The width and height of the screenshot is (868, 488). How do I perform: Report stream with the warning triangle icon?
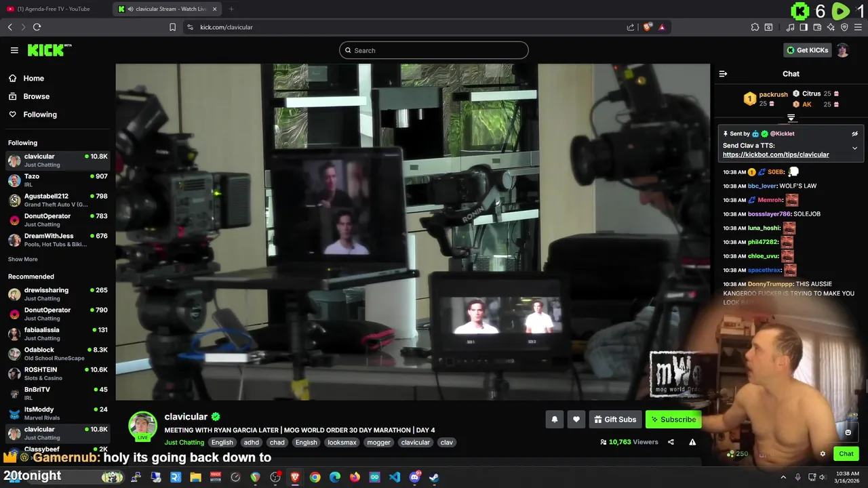pos(692,442)
